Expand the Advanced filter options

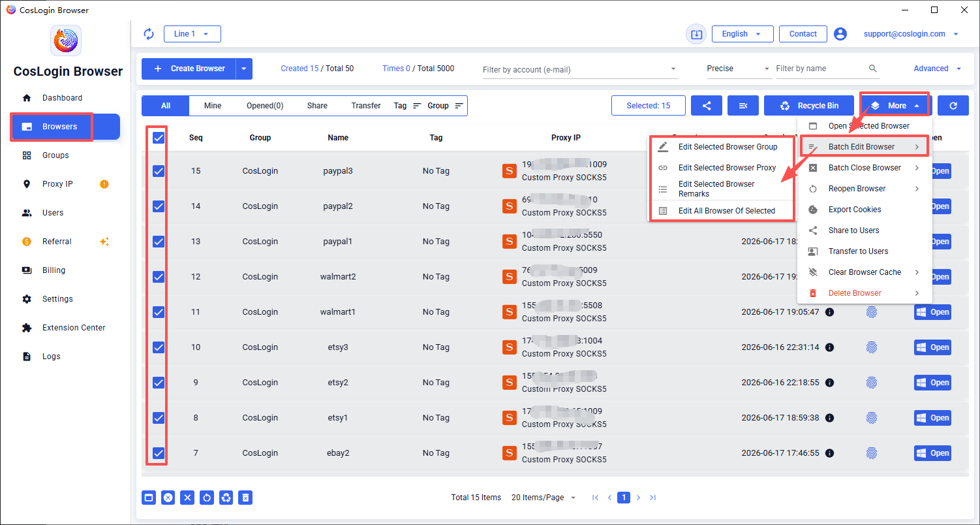coord(938,69)
